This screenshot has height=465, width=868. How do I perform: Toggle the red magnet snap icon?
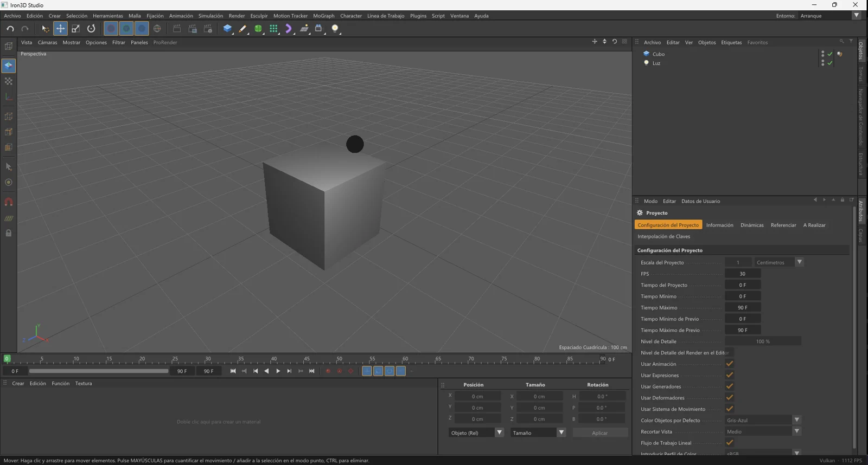[9, 202]
